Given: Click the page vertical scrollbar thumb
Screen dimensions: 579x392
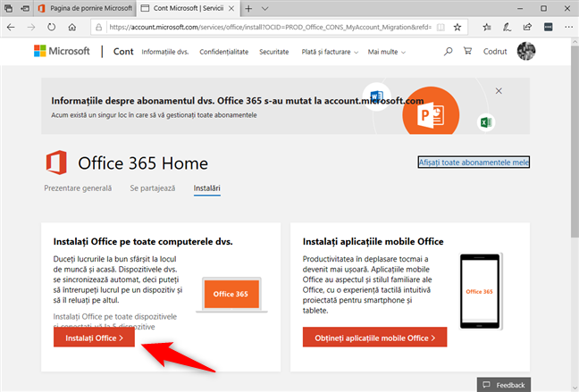Looking at the screenshot, I should tap(575, 141).
